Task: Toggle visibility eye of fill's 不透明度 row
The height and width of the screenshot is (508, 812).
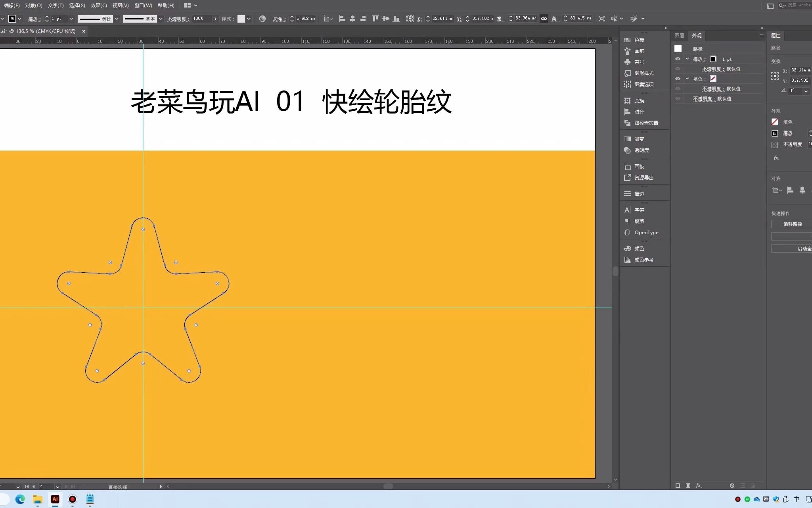Action: click(x=678, y=89)
